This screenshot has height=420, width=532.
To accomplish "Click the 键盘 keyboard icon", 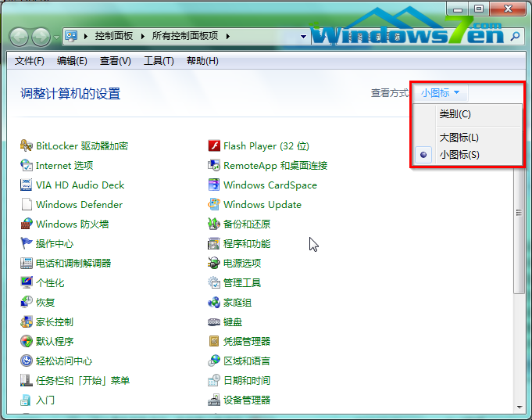I will 214,321.
